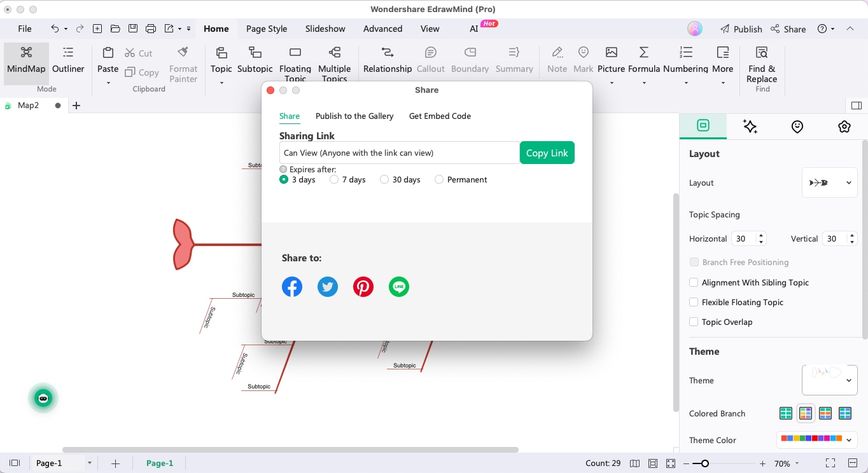The width and height of the screenshot is (868, 473).
Task: Print the mind map
Action: pos(151,29)
